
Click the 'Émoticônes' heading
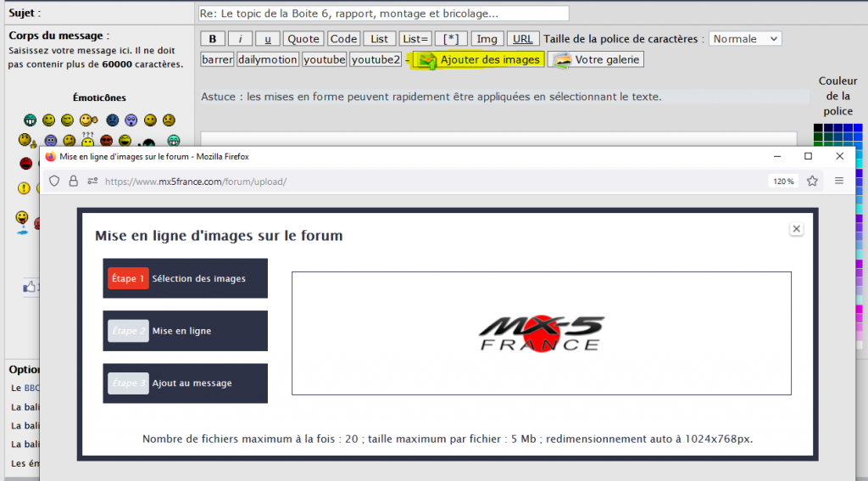coord(100,98)
